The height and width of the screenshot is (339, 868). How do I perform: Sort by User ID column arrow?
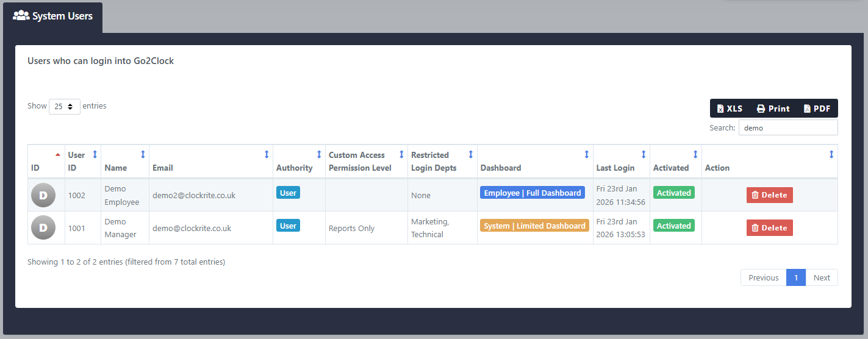[95, 155]
